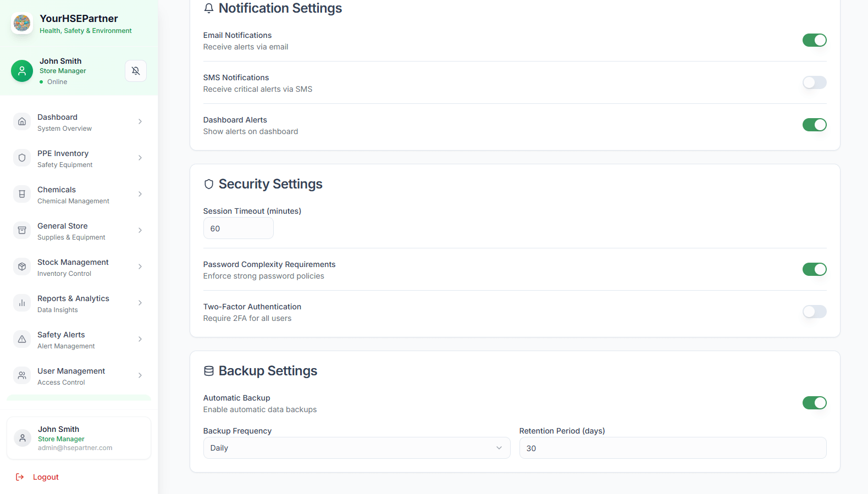Expand the User Management chevron
Viewport: 868px width, 494px height.
[140, 375]
